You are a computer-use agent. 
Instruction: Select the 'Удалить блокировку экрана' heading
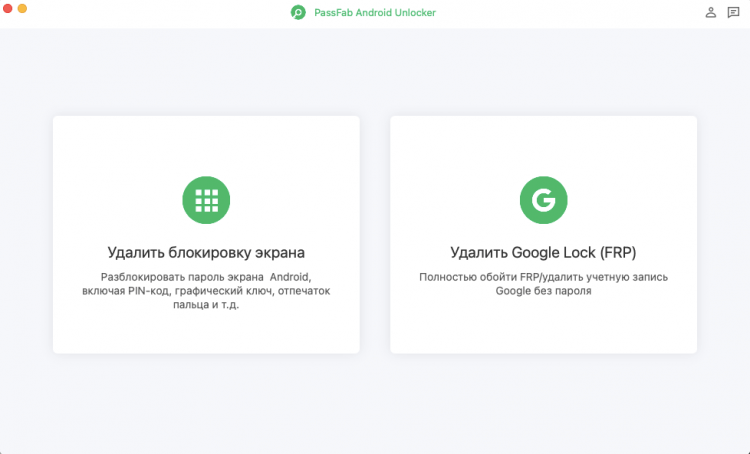point(206,252)
